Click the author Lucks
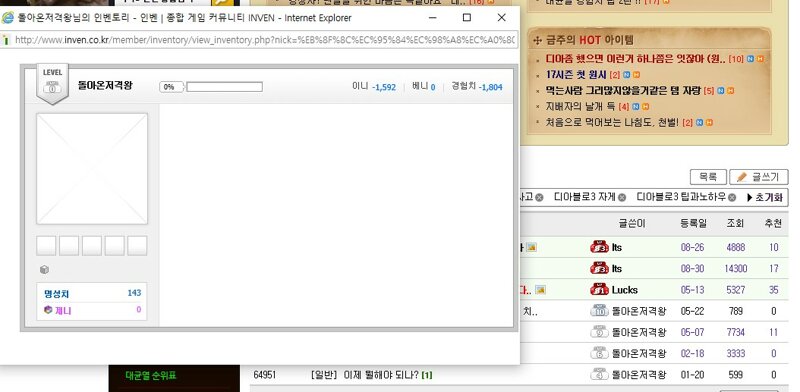The image size is (800, 392). [624, 290]
